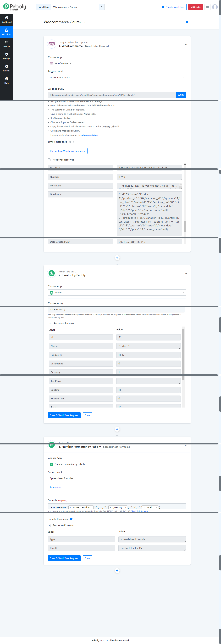Click Iterator Save & Send Test Request
The width and height of the screenshot is (221, 644).
pyautogui.click(x=64, y=415)
